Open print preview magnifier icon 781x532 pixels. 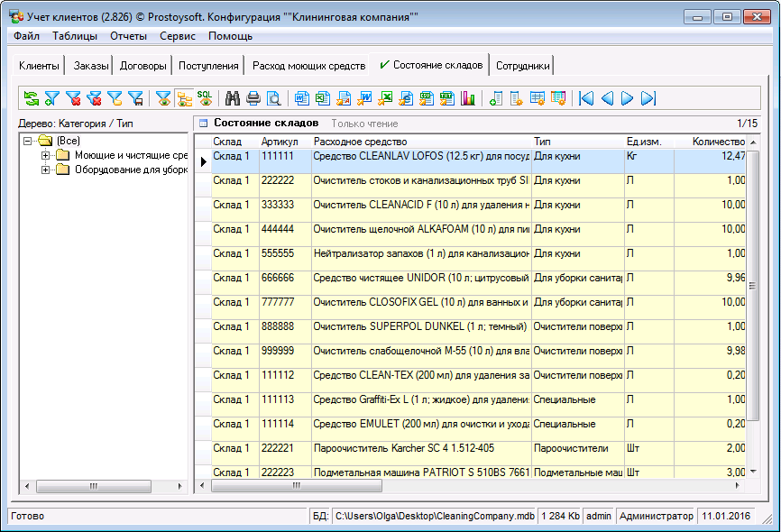(273, 98)
